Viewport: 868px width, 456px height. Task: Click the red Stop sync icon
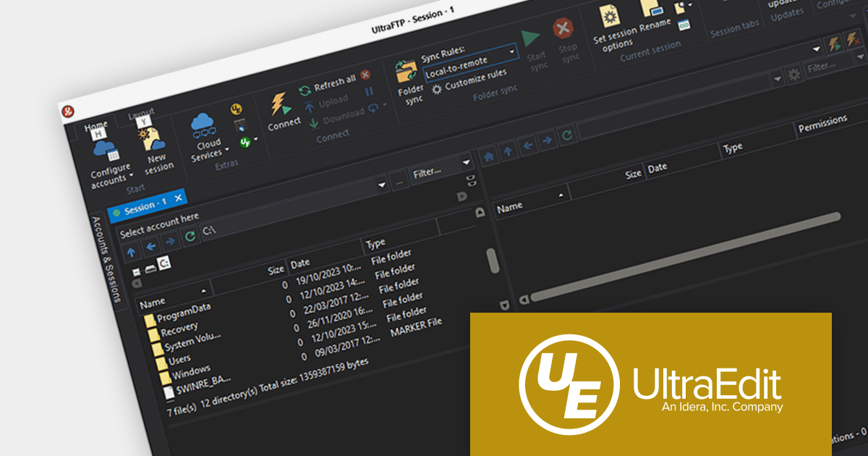pos(563,29)
